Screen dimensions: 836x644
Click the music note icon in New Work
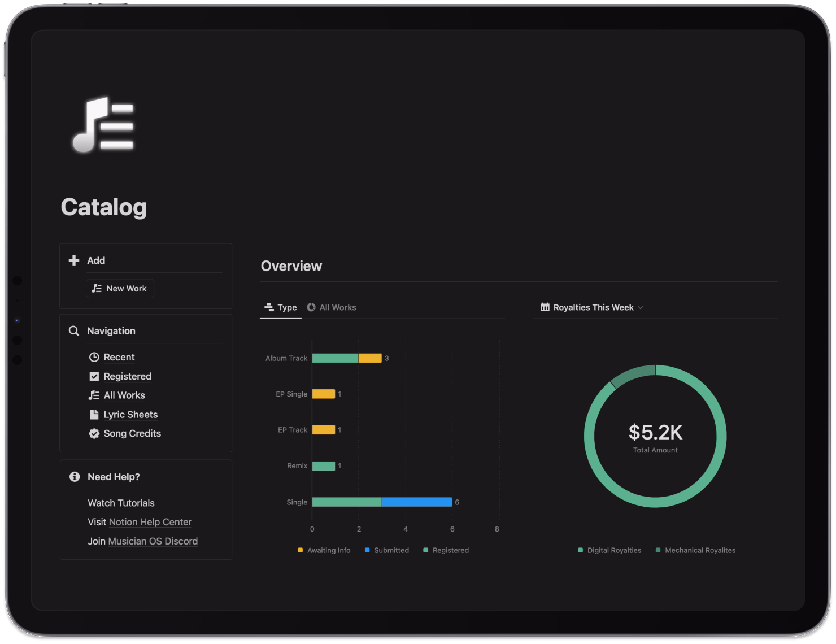(x=97, y=288)
